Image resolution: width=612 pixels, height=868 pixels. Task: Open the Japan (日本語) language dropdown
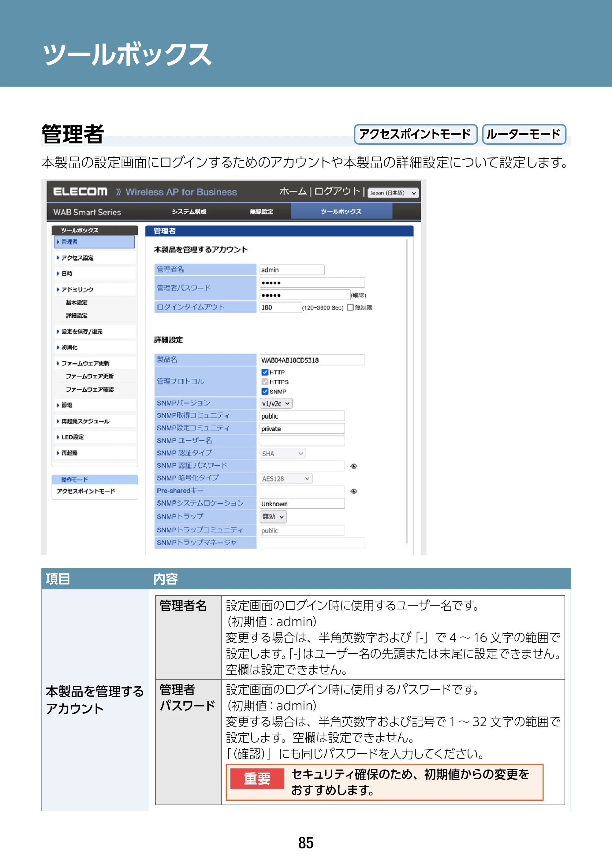[393, 193]
